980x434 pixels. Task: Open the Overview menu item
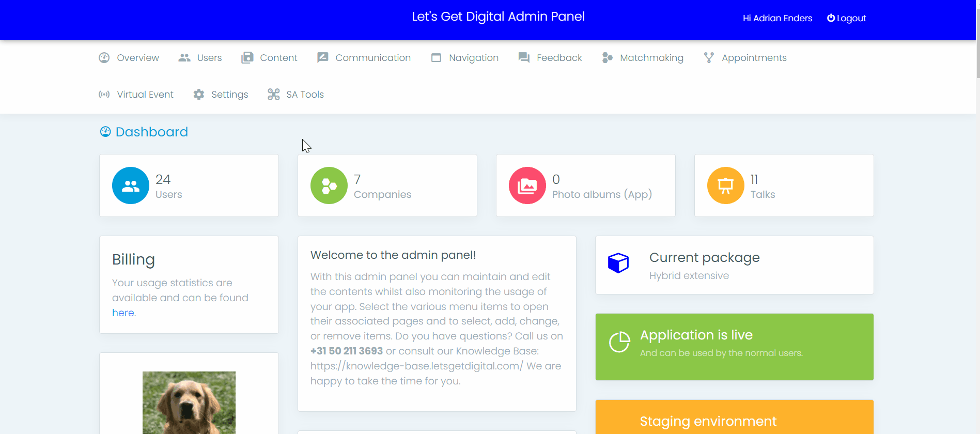coord(137,58)
